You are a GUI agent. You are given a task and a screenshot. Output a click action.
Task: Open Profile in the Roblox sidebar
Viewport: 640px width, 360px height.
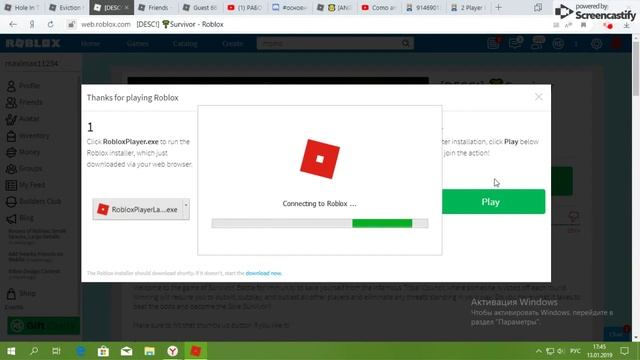(24, 86)
